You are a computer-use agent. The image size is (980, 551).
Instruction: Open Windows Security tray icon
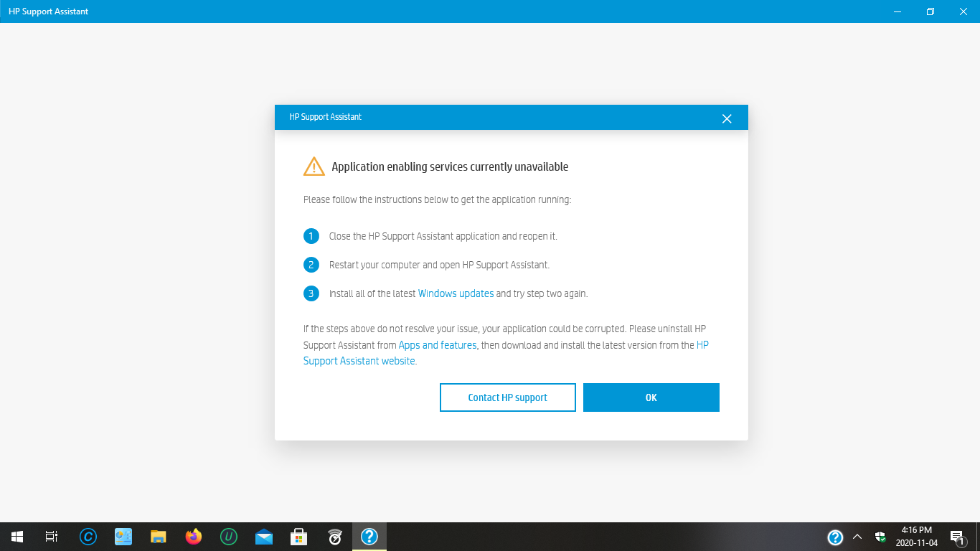880,537
